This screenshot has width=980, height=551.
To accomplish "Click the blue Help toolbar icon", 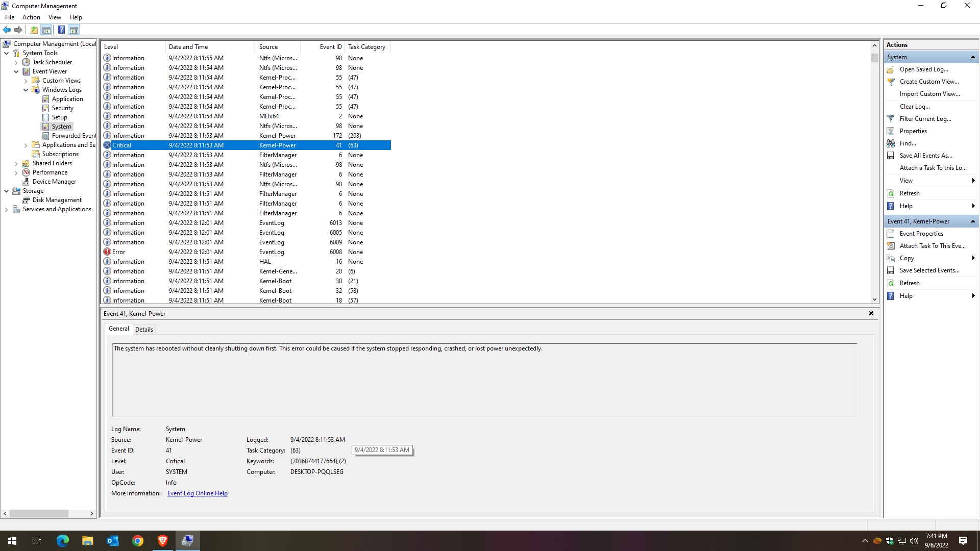I will point(61,30).
